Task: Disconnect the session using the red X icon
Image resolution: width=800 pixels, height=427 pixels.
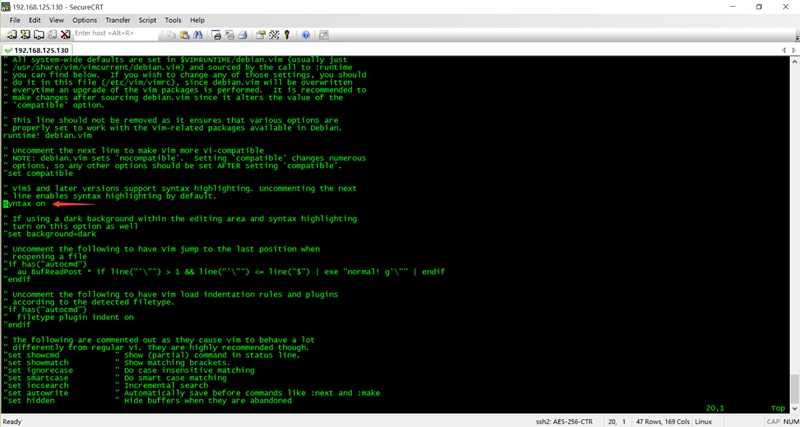Action: [65, 35]
